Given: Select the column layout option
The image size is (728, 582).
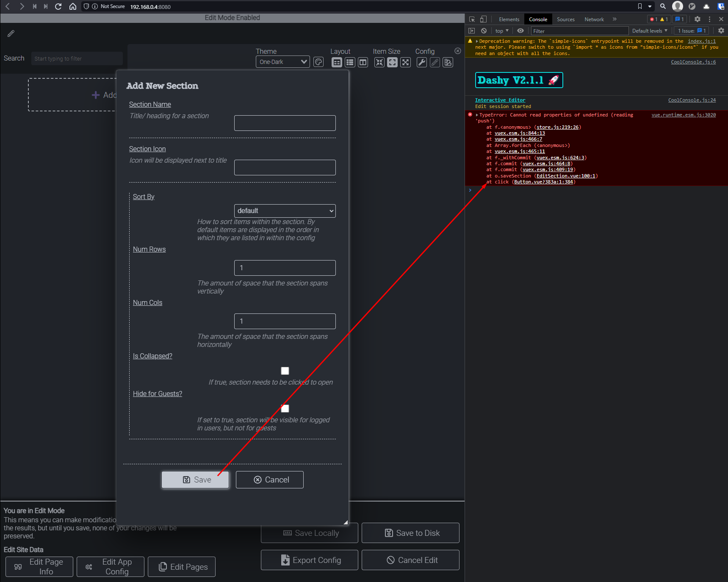Looking at the screenshot, I should pos(363,62).
